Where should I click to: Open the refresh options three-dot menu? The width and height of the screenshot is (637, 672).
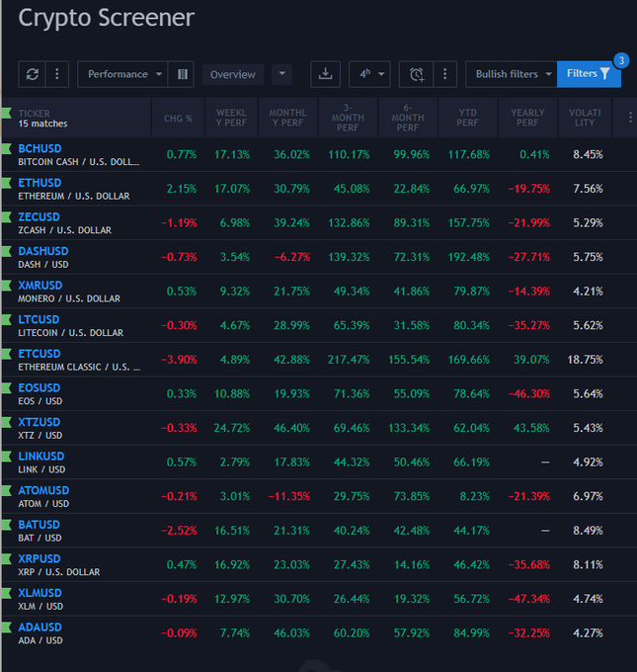pos(57,74)
